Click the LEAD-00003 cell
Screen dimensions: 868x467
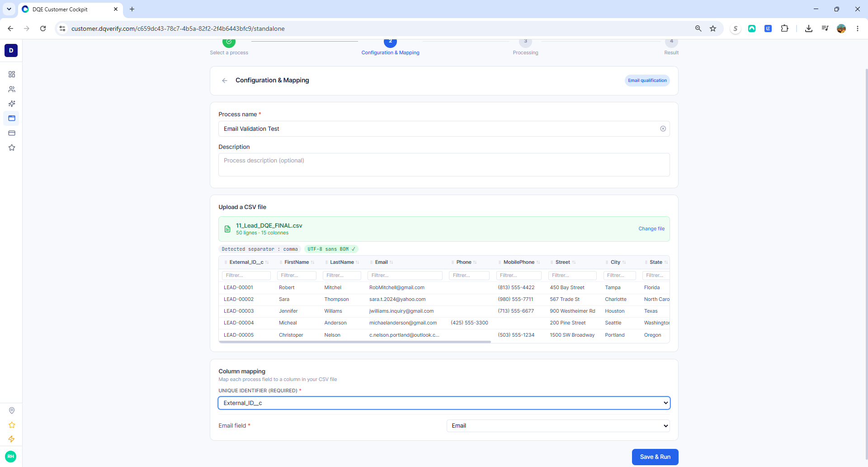pyautogui.click(x=239, y=311)
